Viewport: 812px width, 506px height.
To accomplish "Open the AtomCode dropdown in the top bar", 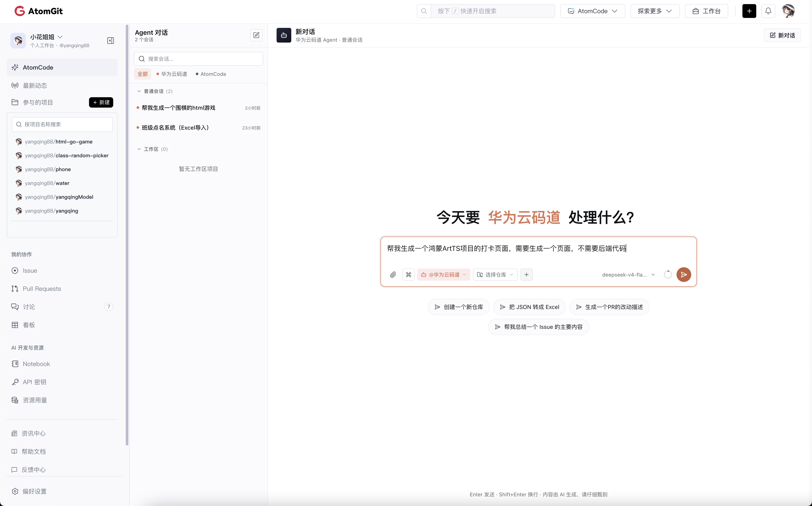I will click(x=592, y=11).
